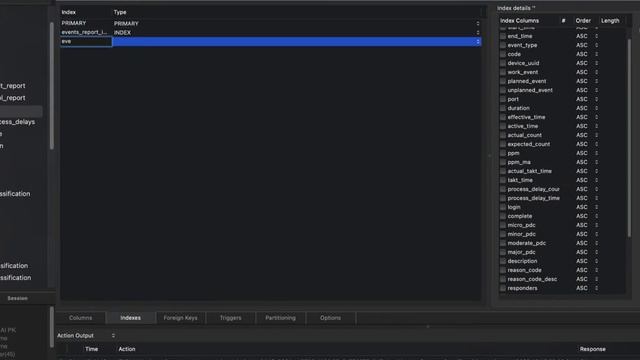Click the Response header in output

[593, 349]
